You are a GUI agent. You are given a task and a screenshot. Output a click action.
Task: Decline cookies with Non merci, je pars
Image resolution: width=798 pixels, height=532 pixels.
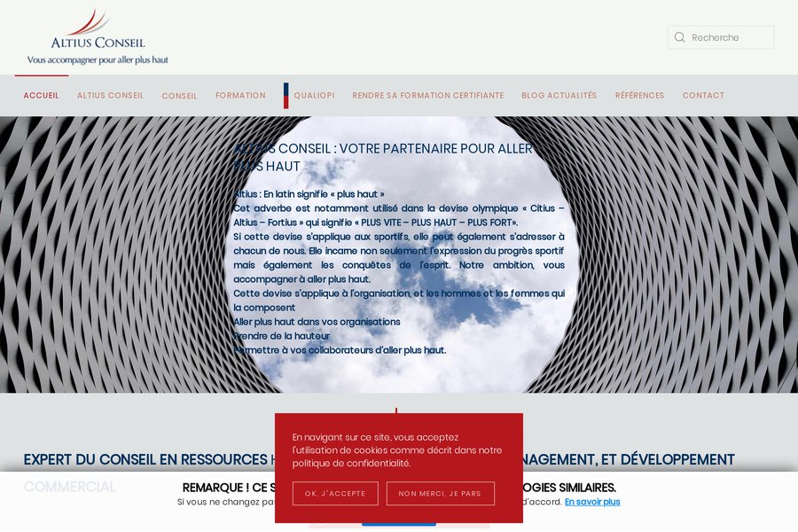click(440, 493)
